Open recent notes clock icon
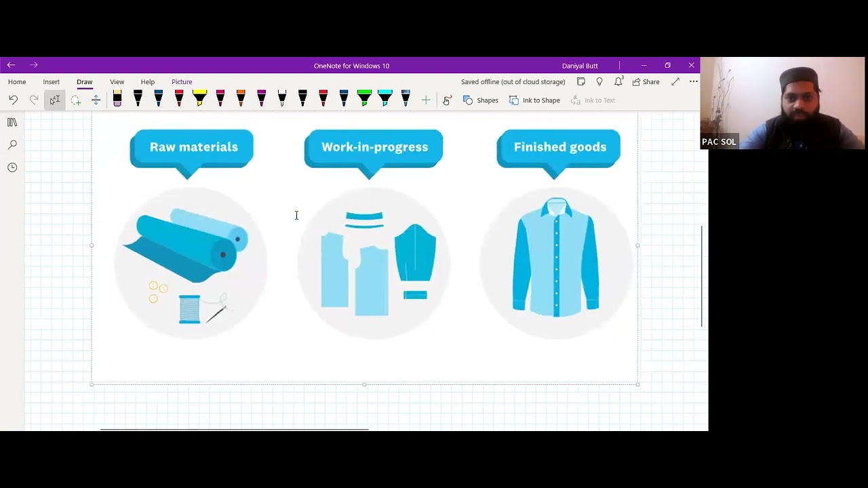The height and width of the screenshot is (488, 868). (12, 167)
